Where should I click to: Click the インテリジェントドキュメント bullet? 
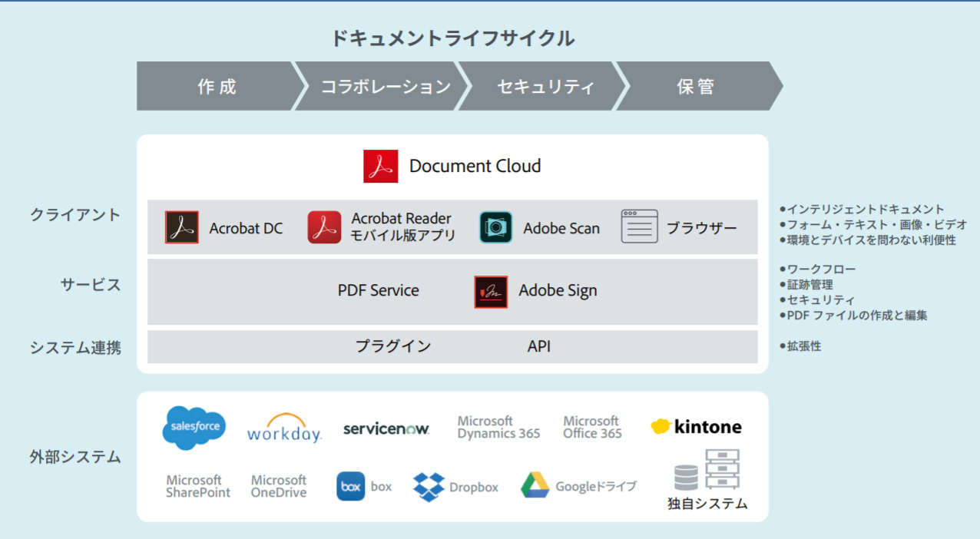click(x=862, y=209)
